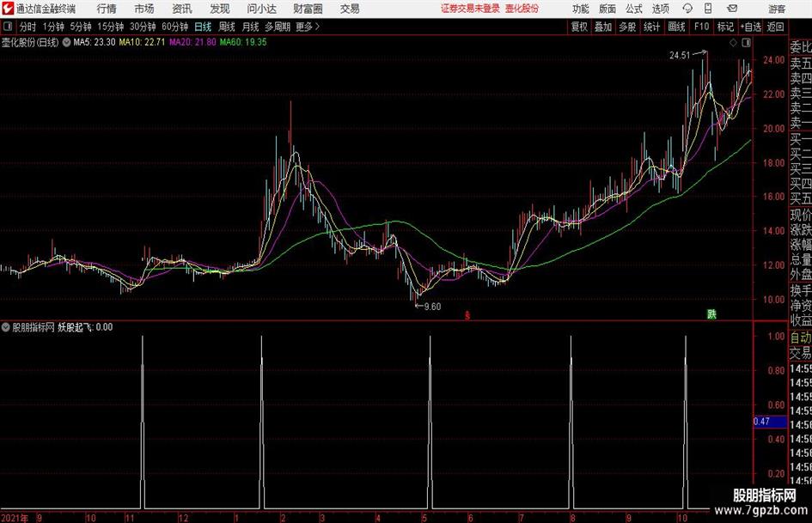Click the mobile phone icon
812x523 pixels.
[x=708, y=9]
